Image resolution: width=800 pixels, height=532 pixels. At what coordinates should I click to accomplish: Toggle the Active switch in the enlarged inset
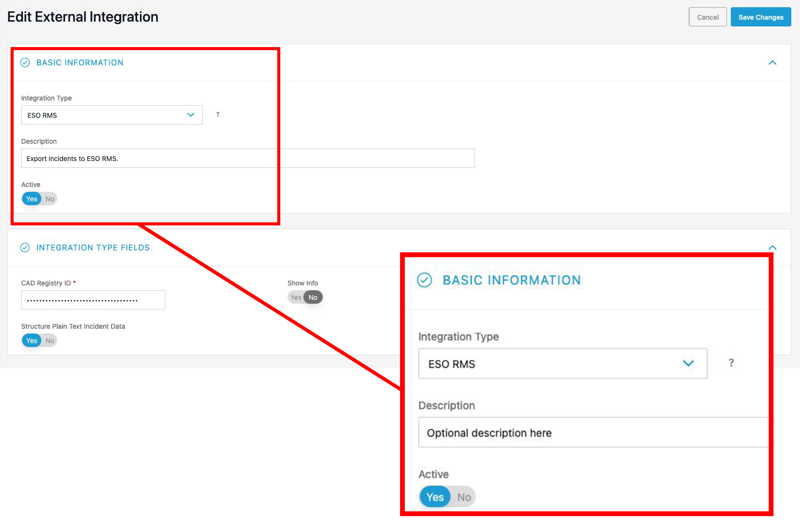tap(448, 497)
